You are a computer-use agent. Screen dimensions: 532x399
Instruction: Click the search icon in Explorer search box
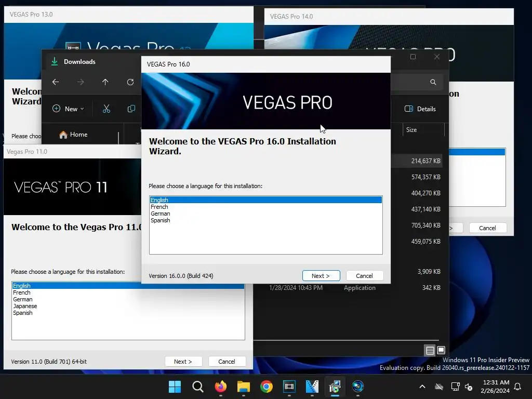coord(433,82)
